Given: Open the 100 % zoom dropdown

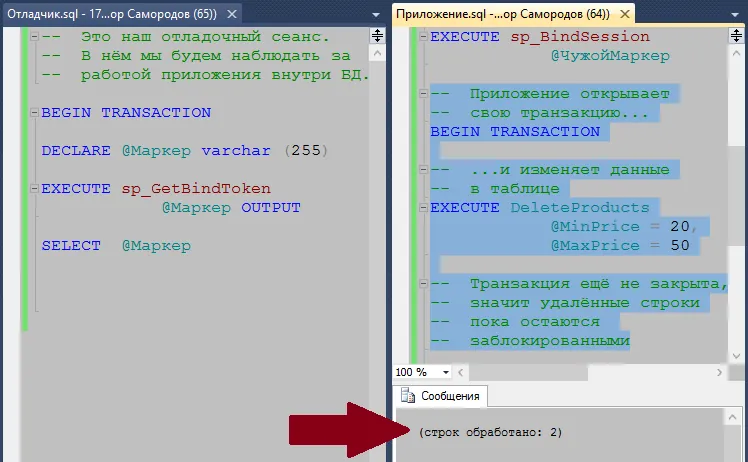Looking at the screenshot, I should point(446,372).
